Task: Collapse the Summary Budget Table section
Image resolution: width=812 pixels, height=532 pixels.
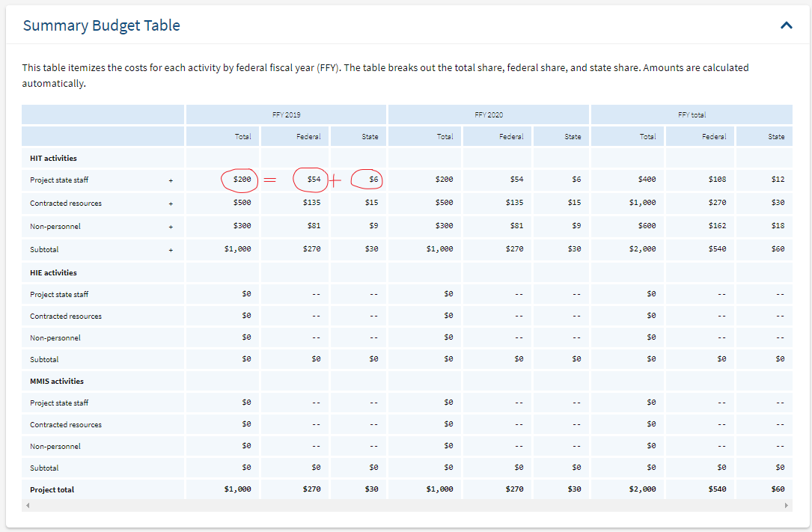Action: [786, 25]
